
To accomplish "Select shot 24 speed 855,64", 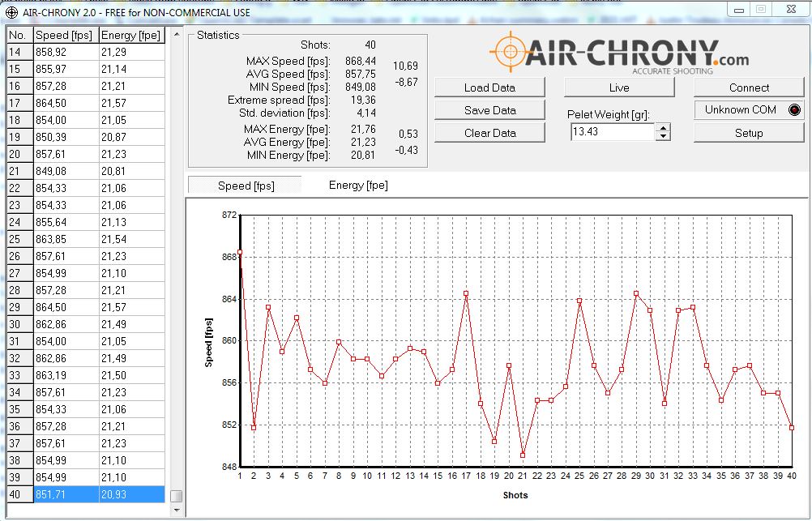I will coord(66,222).
